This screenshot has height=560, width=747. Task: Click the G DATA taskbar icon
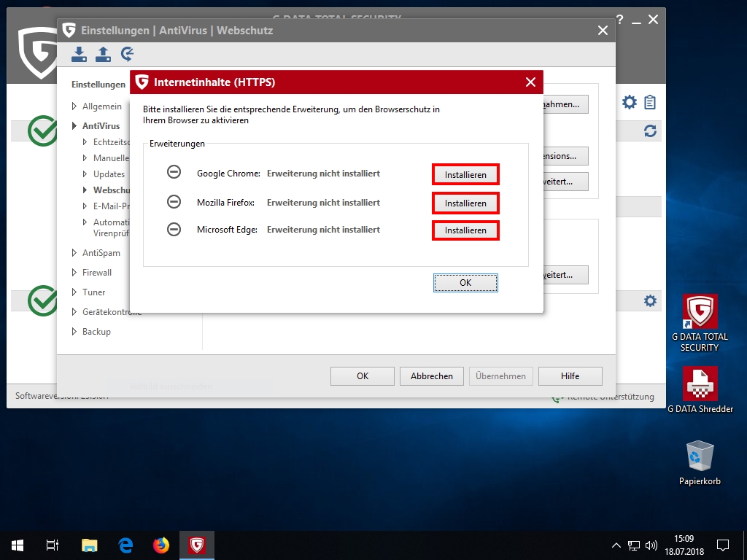click(197, 545)
